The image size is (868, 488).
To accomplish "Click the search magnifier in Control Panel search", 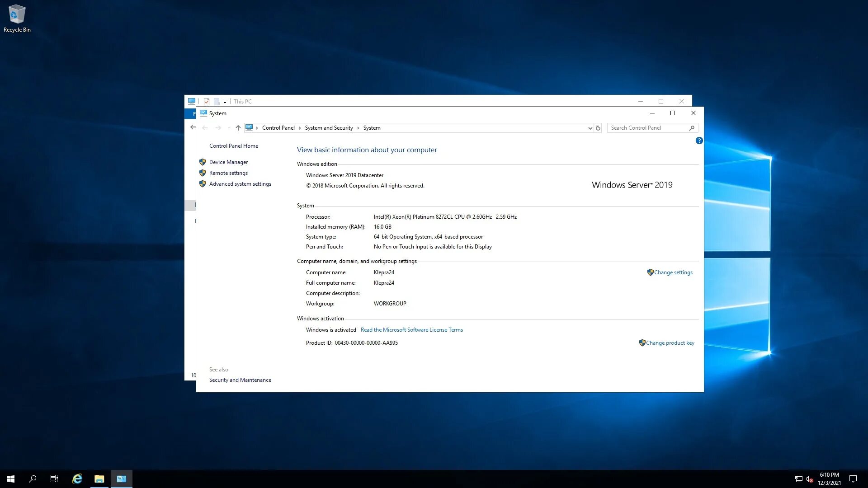I will (692, 128).
